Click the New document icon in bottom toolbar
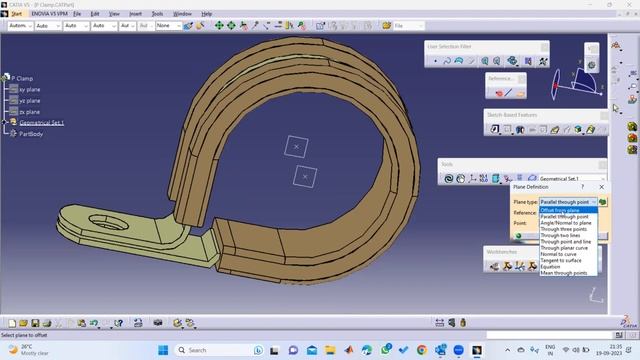Image resolution: width=640 pixels, height=360 pixels. point(12,323)
